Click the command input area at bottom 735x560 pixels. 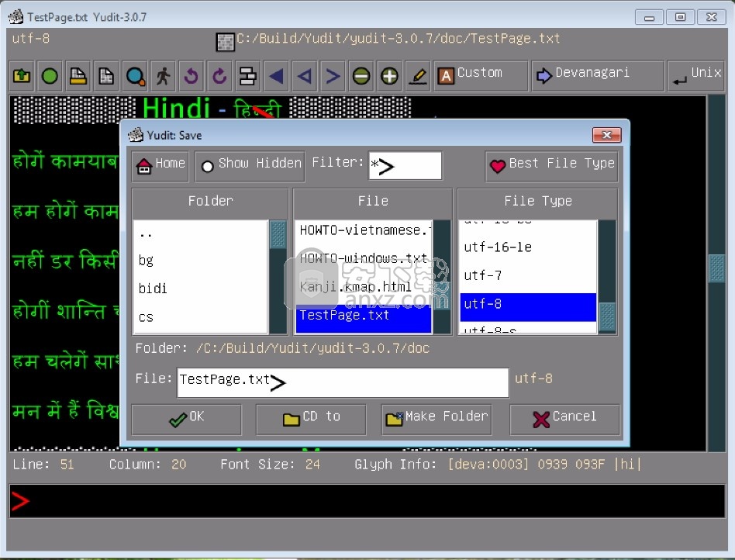point(367,501)
